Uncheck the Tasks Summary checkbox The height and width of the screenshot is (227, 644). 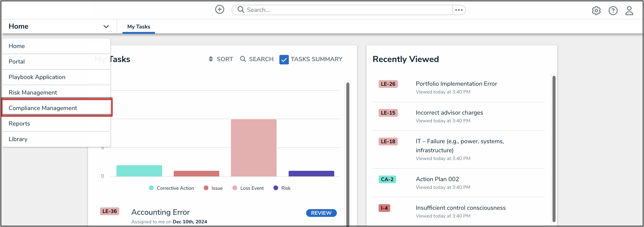click(x=284, y=60)
